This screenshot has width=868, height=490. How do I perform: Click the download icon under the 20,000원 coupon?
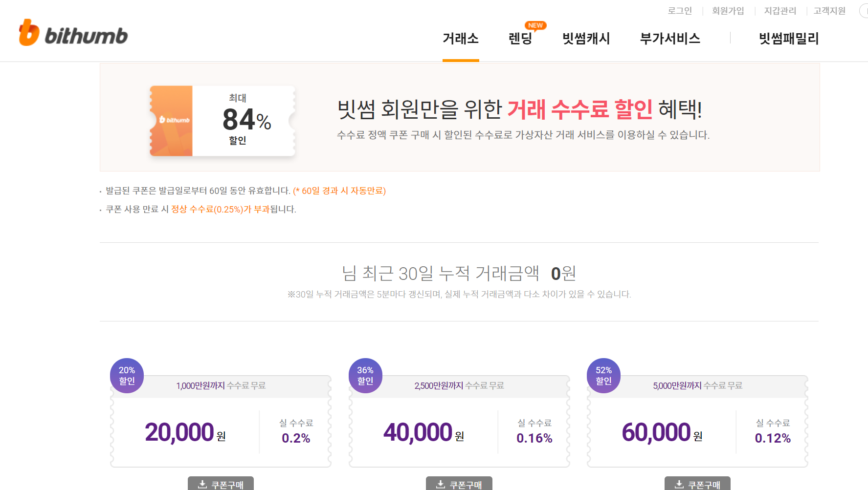click(202, 484)
